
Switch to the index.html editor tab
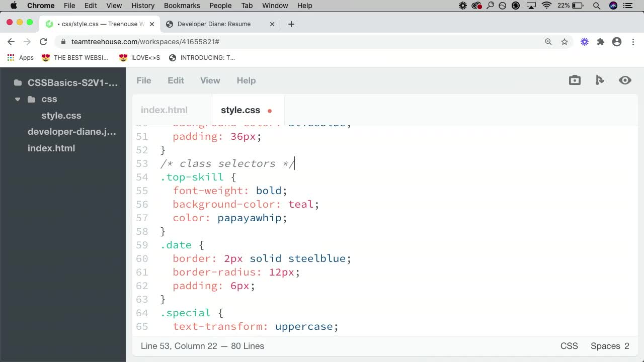[x=164, y=110]
